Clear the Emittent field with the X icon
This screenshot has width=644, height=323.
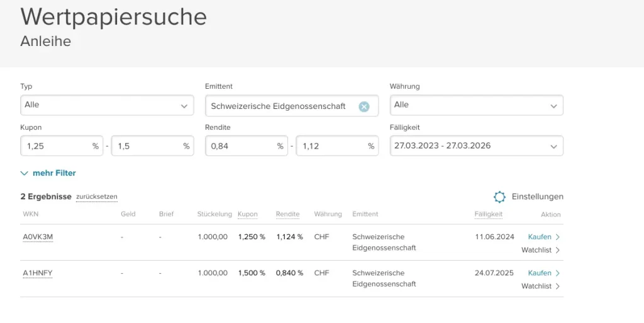[x=364, y=106]
